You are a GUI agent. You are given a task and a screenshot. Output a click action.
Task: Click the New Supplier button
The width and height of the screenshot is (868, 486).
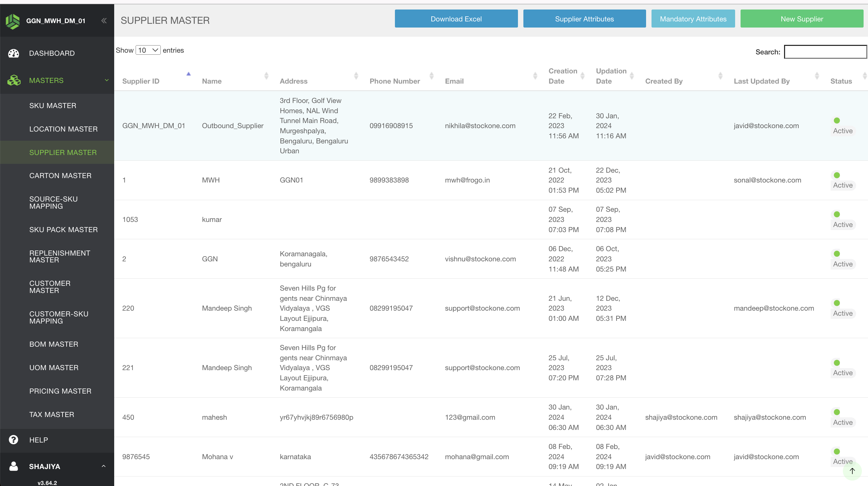pyautogui.click(x=801, y=19)
